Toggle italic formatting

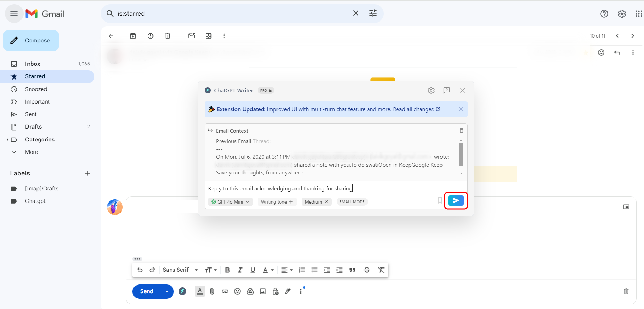[240, 270]
